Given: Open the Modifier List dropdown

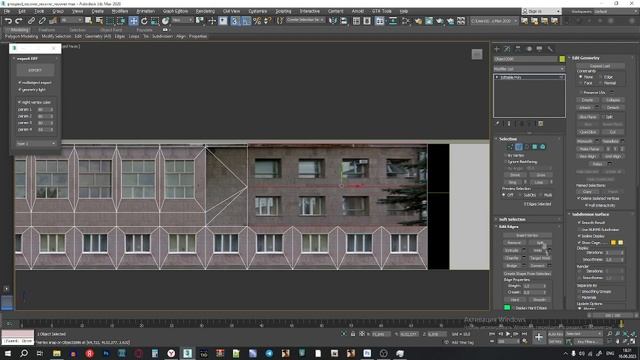Looking at the screenshot, I should [529, 69].
